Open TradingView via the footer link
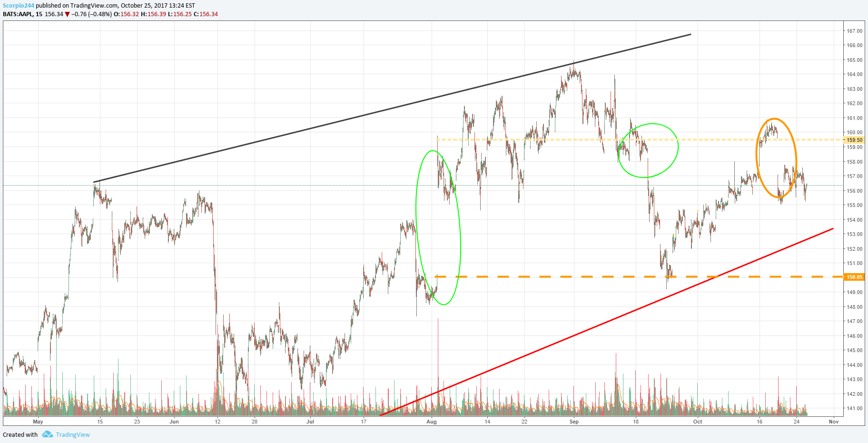The width and height of the screenshot is (868, 443). click(x=72, y=434)
